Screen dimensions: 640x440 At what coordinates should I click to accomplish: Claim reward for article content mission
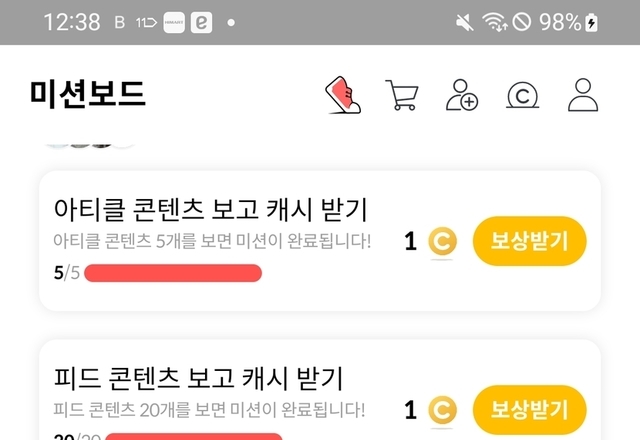click(529, 241)
